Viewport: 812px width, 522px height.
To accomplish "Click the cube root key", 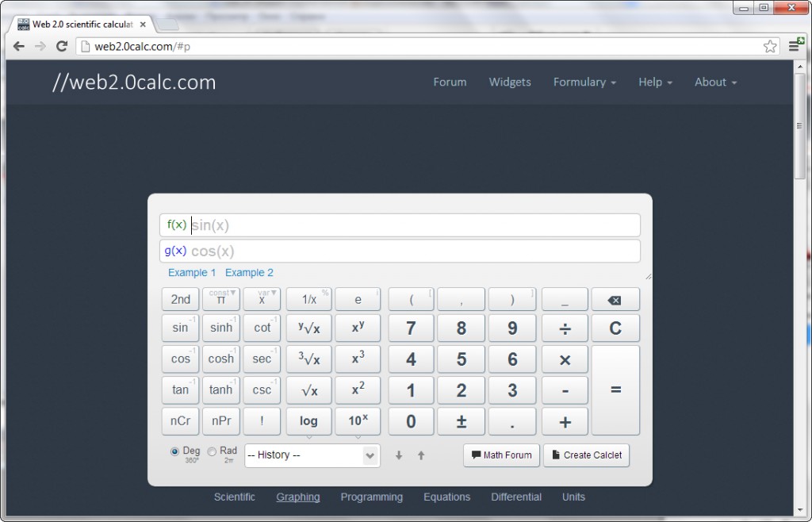I will pyautogui.click(x=308, y=359).
